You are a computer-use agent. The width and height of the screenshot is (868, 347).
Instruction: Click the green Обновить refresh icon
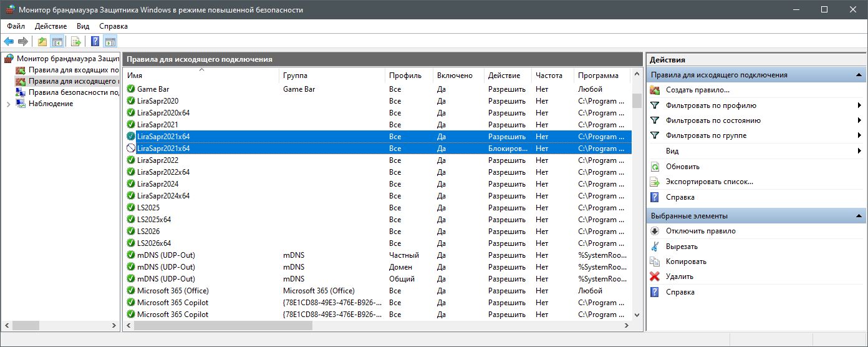655,167
